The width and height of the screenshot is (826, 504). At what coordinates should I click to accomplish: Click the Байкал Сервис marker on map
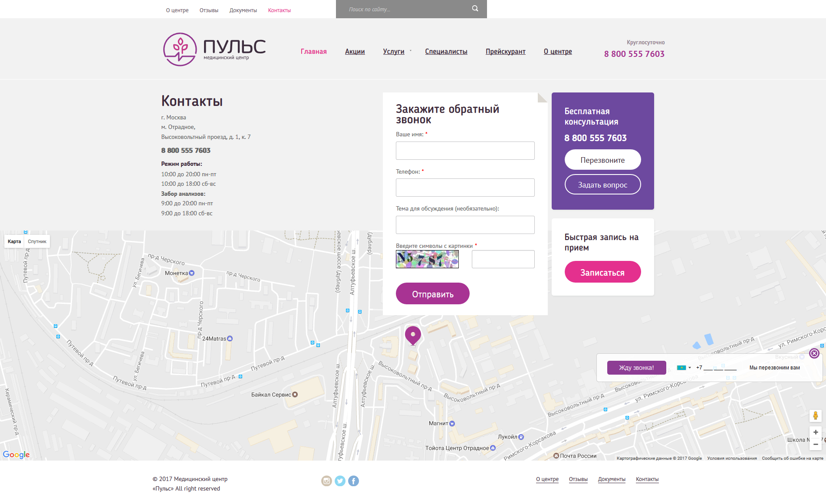click(x=295, y=395)
